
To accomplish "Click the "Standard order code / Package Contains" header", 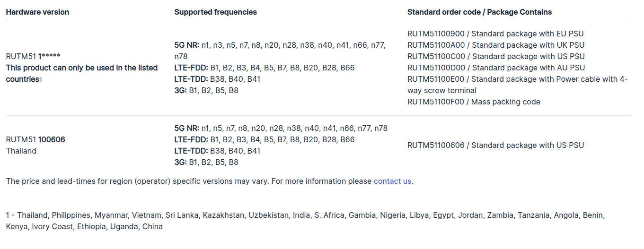I will (x=479, y=12).
